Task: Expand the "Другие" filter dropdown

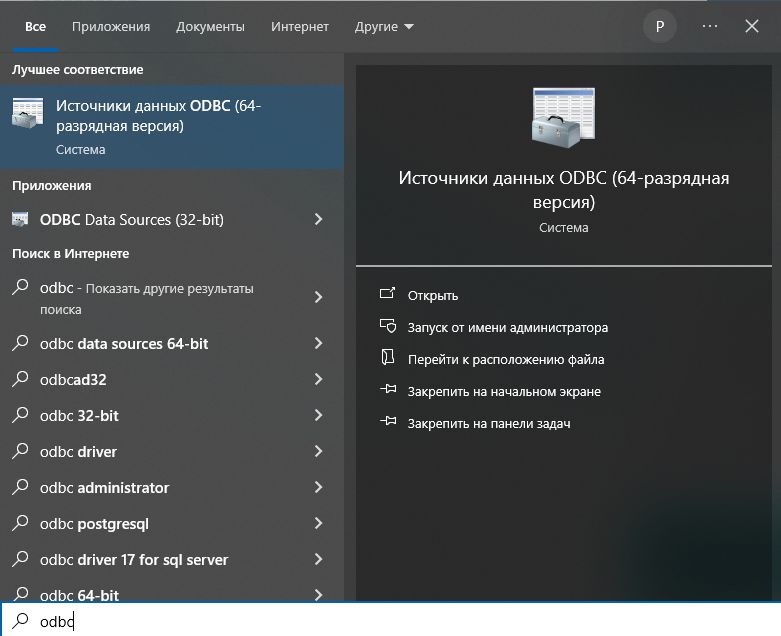Action: (x=384, y=27)
